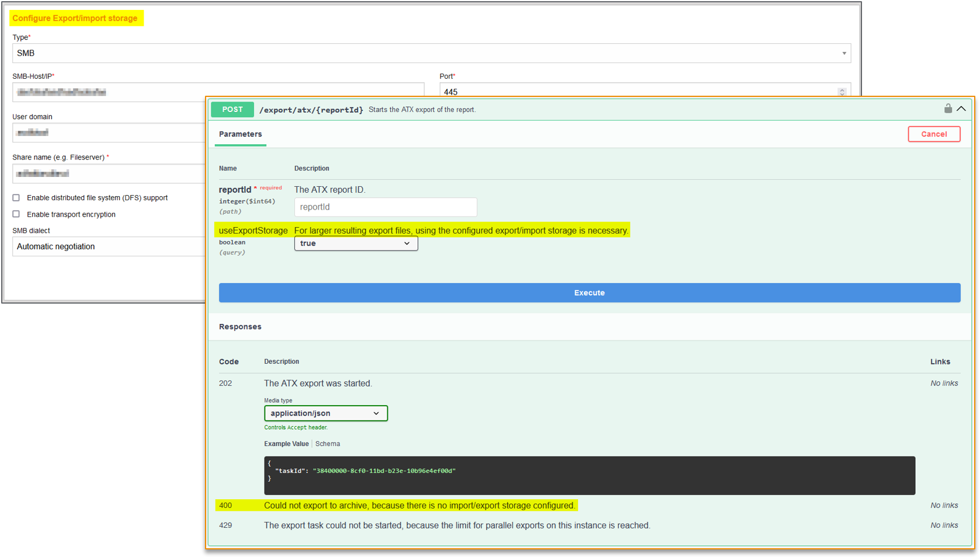Open the SMB dialect Automatic negotiation dropdown
The image size is (980, 557).
point(109,246)
